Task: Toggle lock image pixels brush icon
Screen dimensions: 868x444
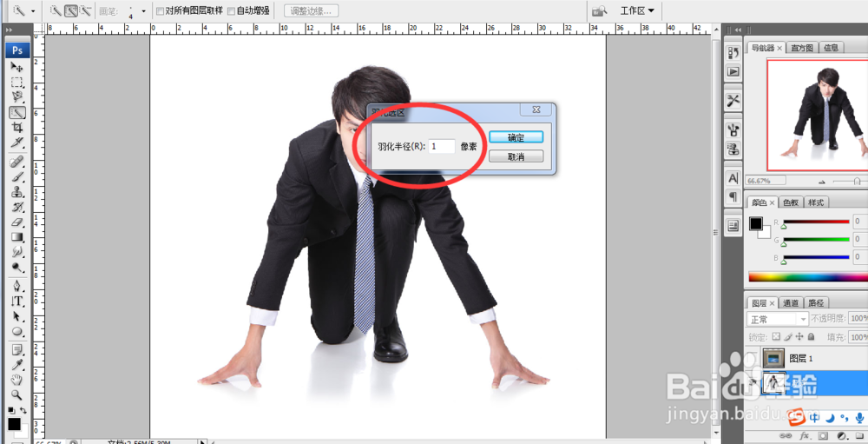Action: click(788, 336)
